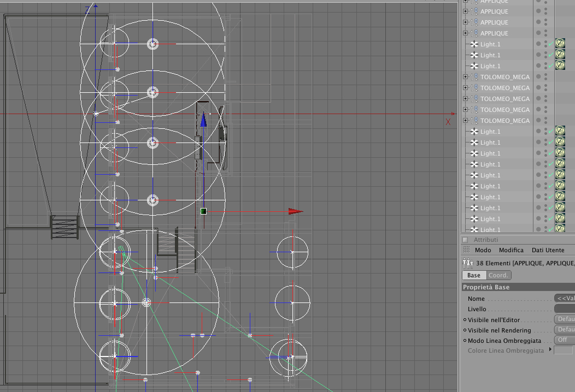
Task: Toggle the green enable checkmark of first Light.1
Action: pos(550,44)
